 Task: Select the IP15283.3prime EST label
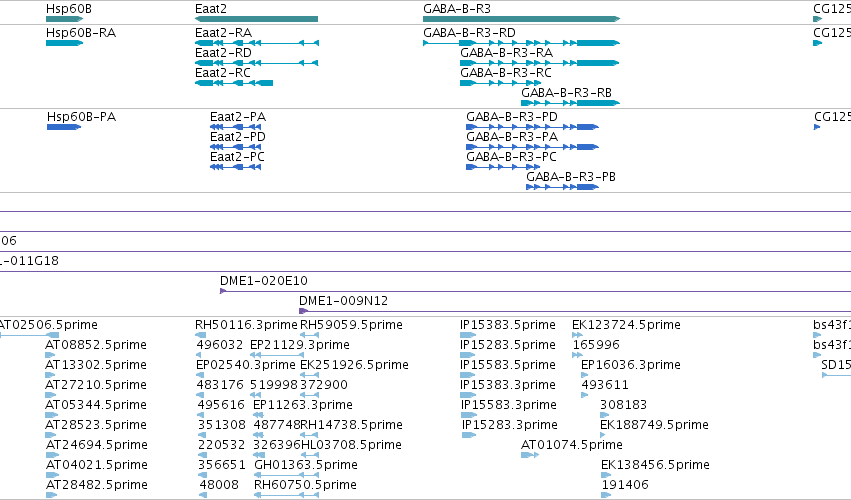[x=510, y=425]
